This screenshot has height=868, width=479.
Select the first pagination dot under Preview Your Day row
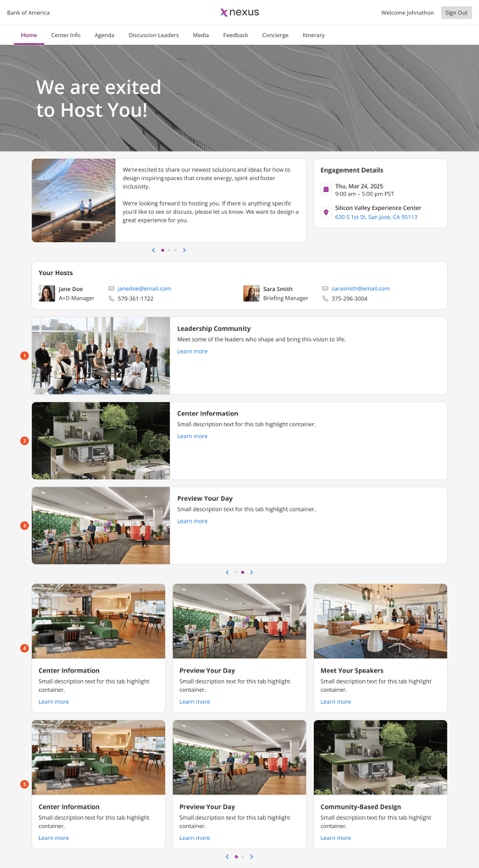click(236, 573)
